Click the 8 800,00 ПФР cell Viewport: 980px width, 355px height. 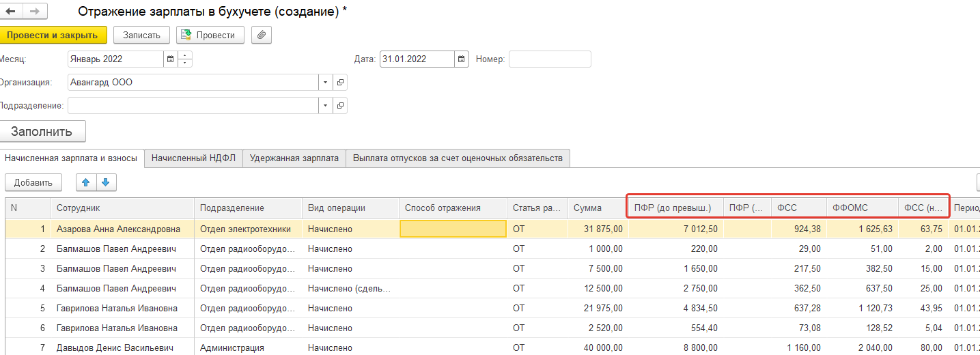675,347
